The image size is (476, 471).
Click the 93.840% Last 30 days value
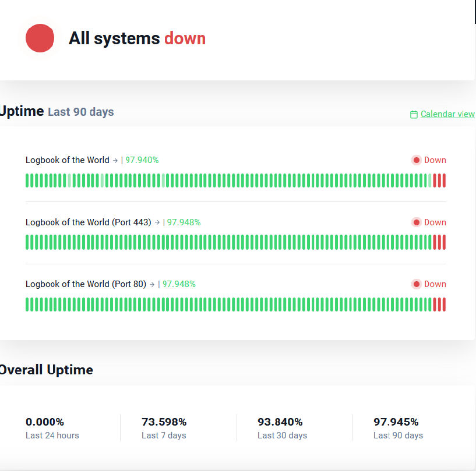[280, 422]
